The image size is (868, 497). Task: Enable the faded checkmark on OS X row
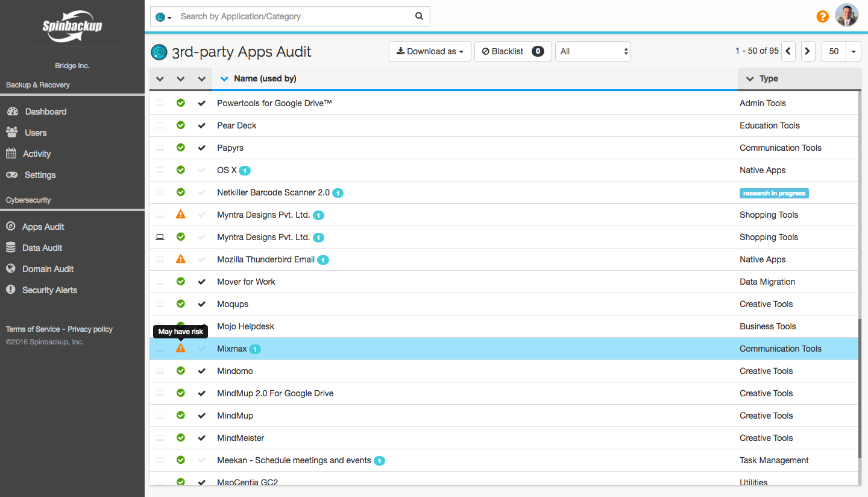(x=202, y=170)
